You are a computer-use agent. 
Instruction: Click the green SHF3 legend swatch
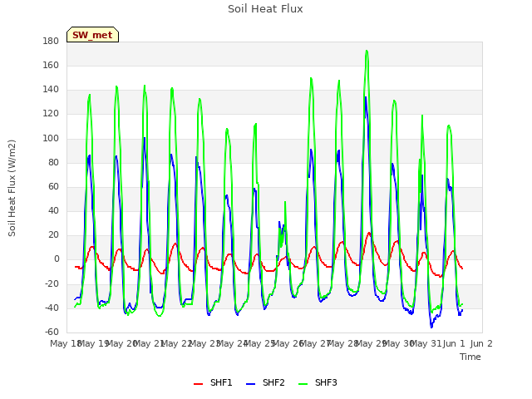[x=303, y=384]
